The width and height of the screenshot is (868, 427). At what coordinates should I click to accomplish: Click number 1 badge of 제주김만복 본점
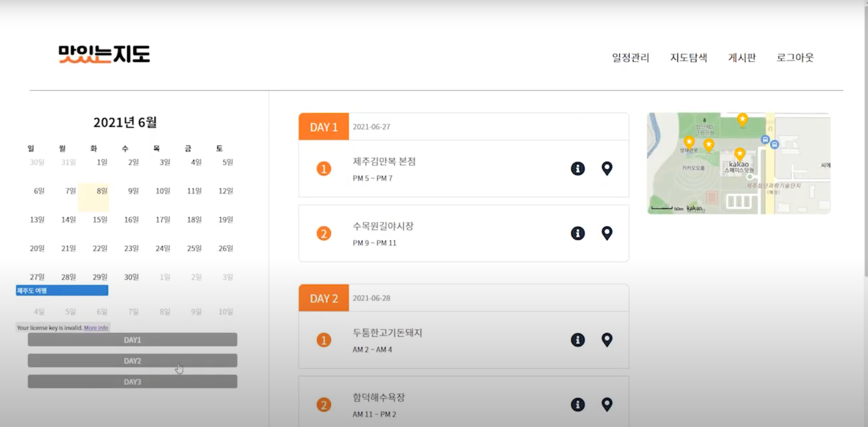324,169
